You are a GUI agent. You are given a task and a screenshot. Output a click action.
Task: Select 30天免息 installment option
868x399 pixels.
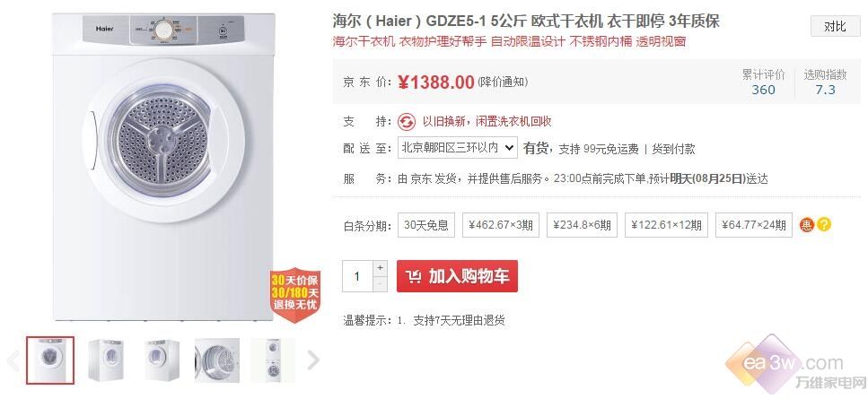pos(426,225)
